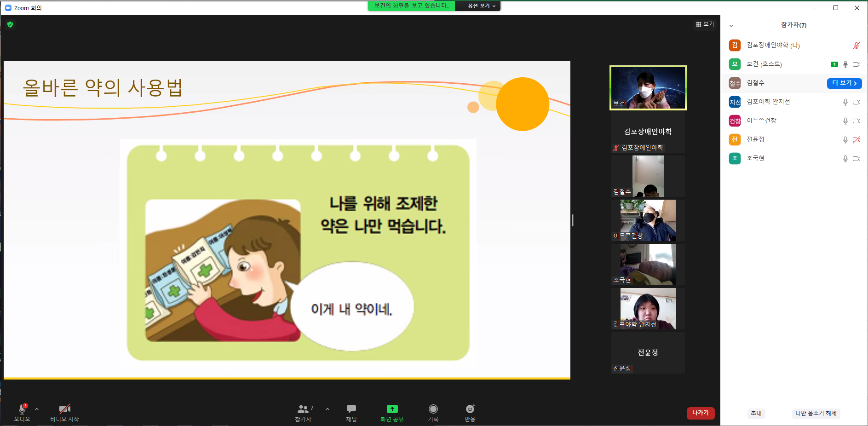Click the green 보 avatar of host
Viewport: 868px width, 426px height.
point(735,64)
